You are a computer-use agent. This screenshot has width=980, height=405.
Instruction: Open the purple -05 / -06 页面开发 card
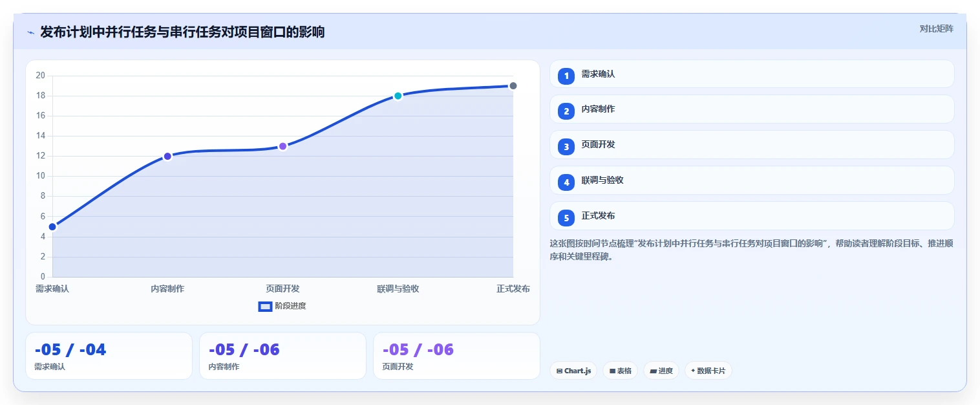[456, 356]
